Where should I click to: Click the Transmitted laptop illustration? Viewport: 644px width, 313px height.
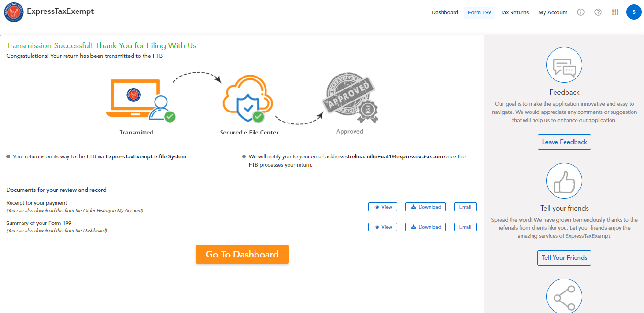140,100
